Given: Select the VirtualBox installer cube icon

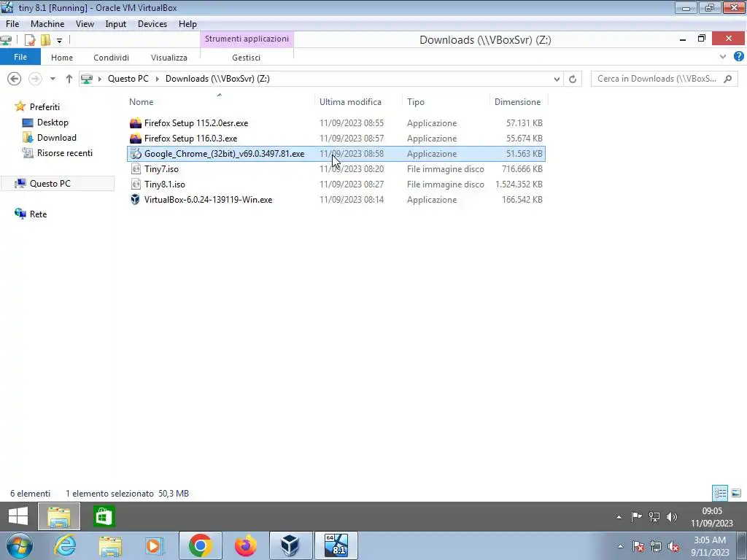Looking at the screenshot, I should click(x=136, y=199).
